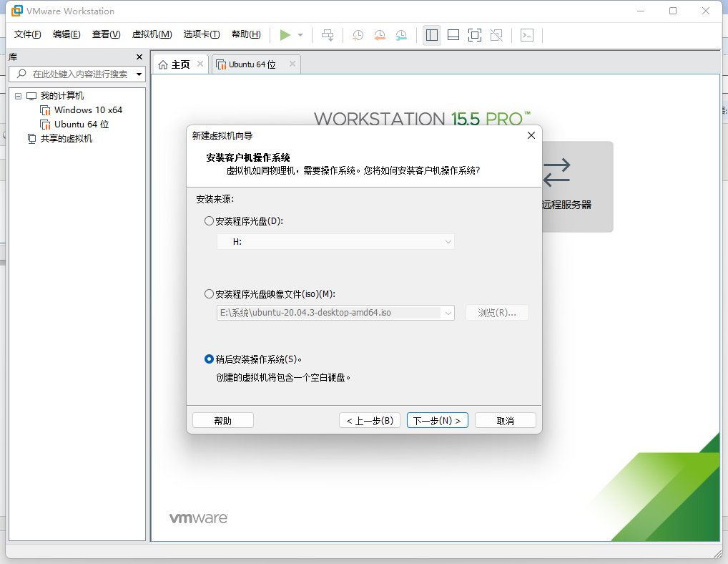Click the send Ctrl+Alt+Del toolbar icon
Image resolution: width=728 pixels, height=564 pixels.
pyautogui.click(x=328, y=35)
